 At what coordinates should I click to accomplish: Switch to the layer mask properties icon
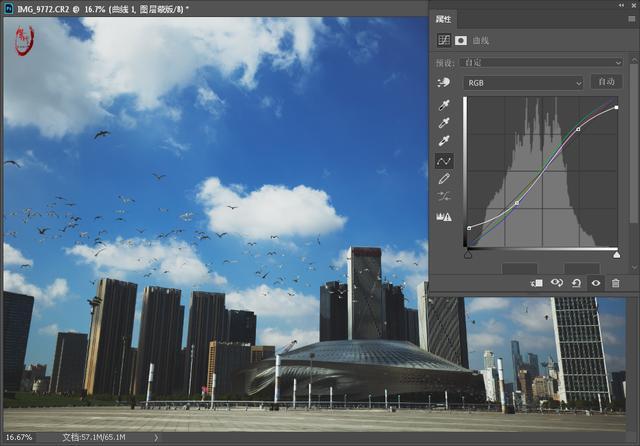461,41
